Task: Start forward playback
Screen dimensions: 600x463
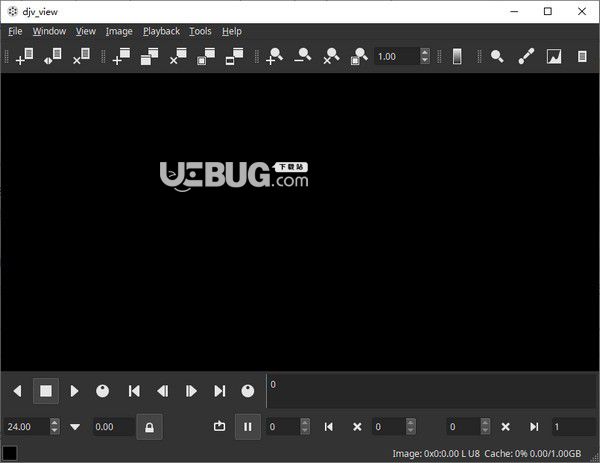Action: (x=74, y=391)
